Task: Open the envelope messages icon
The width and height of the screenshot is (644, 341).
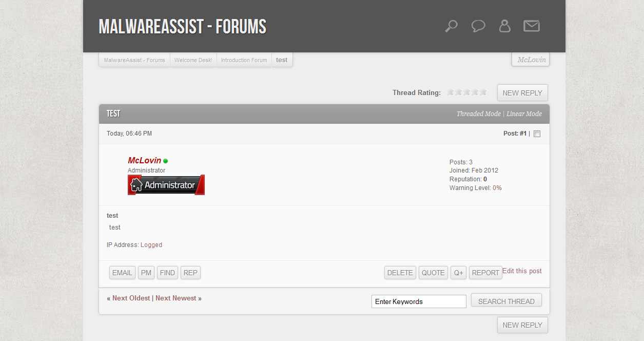Action: (x=532, y=26)
